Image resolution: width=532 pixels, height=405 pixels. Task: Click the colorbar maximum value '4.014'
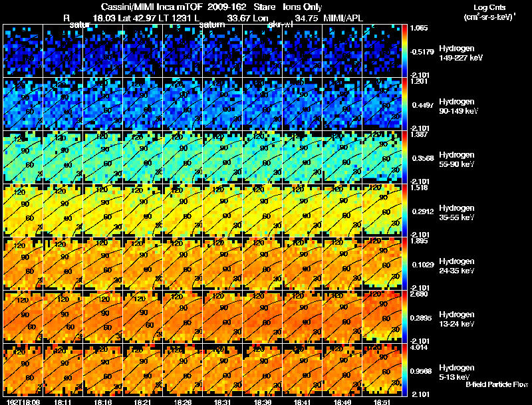(x=419, y=348)
